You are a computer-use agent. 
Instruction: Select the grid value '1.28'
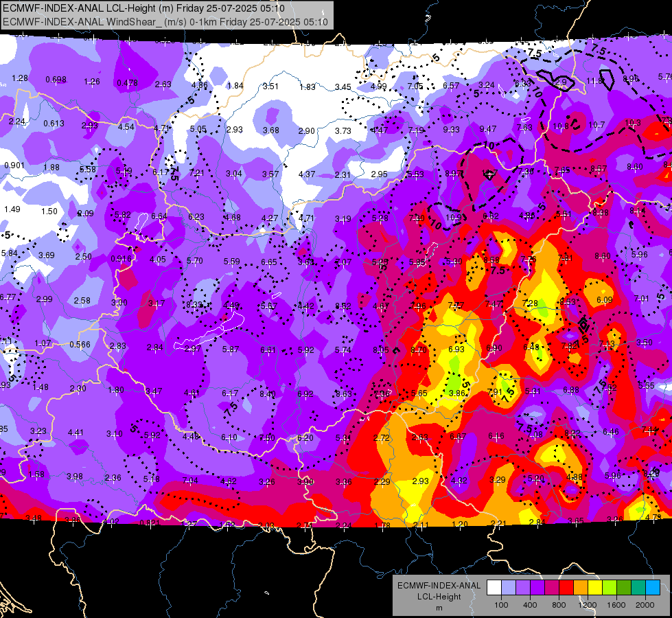20,78
